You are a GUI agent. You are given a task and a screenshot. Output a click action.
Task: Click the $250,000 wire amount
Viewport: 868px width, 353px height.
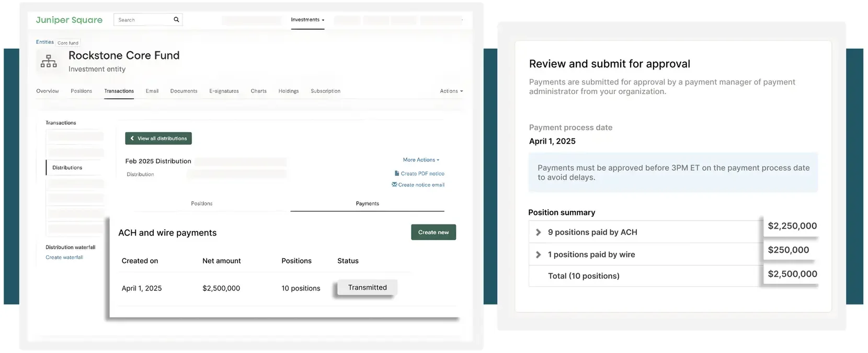point(789,250)
